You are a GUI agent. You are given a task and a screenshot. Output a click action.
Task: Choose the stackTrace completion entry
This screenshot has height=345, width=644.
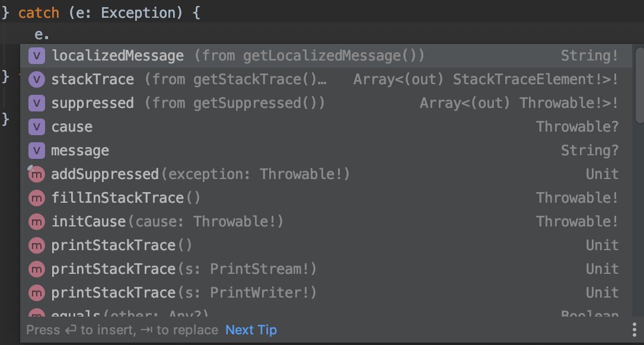326,79
